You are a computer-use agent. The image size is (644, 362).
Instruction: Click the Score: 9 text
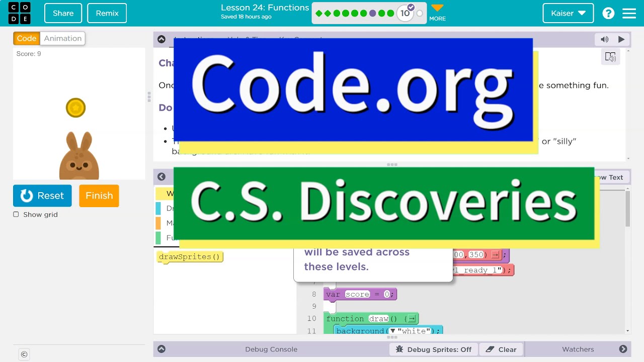point(29,54)
